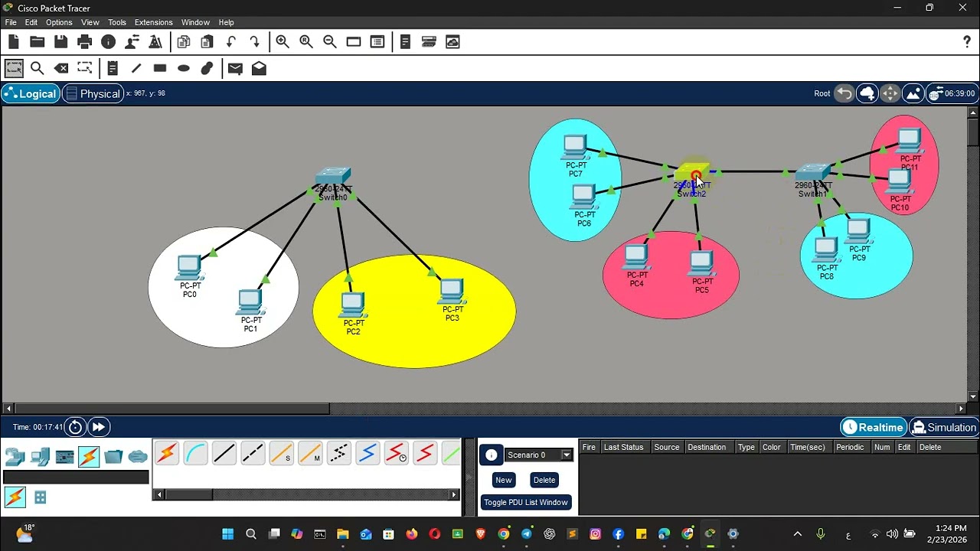The height and width of the screenshot is (551, 980).
Task: Open the Options menu
Action: pos(59,22)
